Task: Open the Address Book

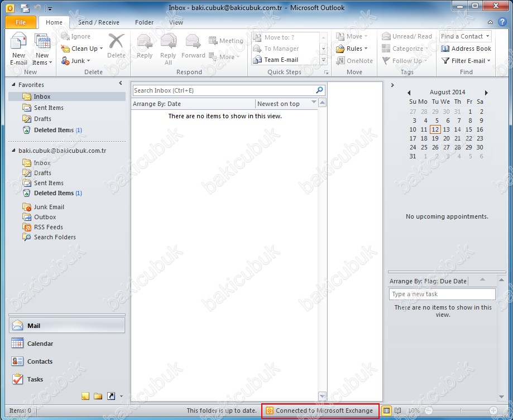Action: pos(466,49)
